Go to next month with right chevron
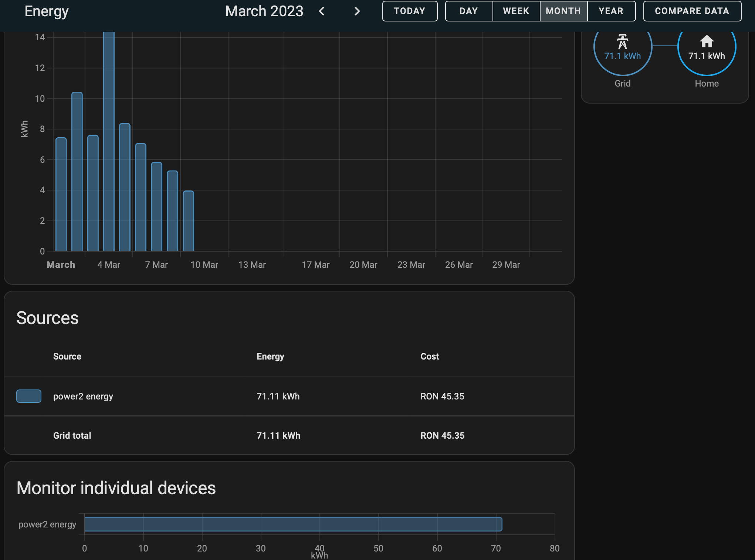The height and width of the screenshot is (560, 755). (357, 11)
